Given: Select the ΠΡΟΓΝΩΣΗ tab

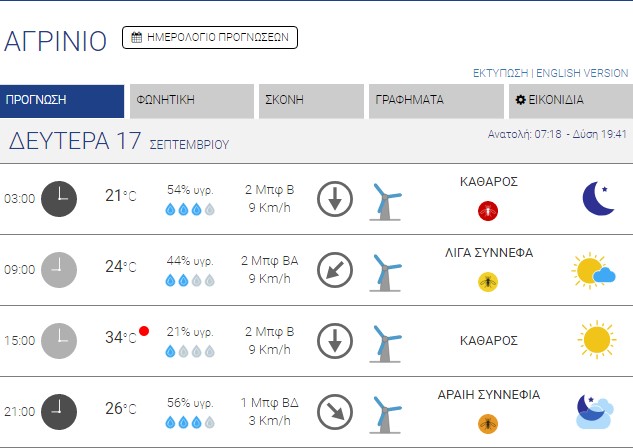Looking at the screenshot, I should coord(62,101).
